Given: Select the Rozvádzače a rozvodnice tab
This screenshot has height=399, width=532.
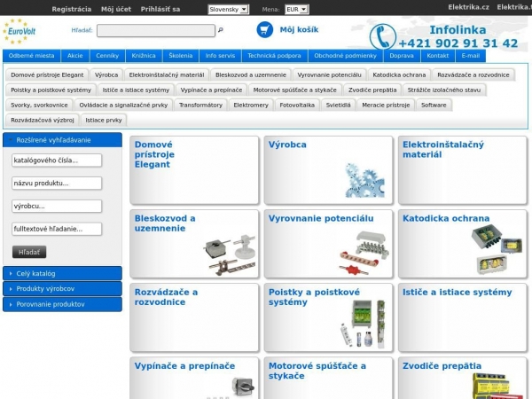Looking at the screenshot, I should 473,75.
